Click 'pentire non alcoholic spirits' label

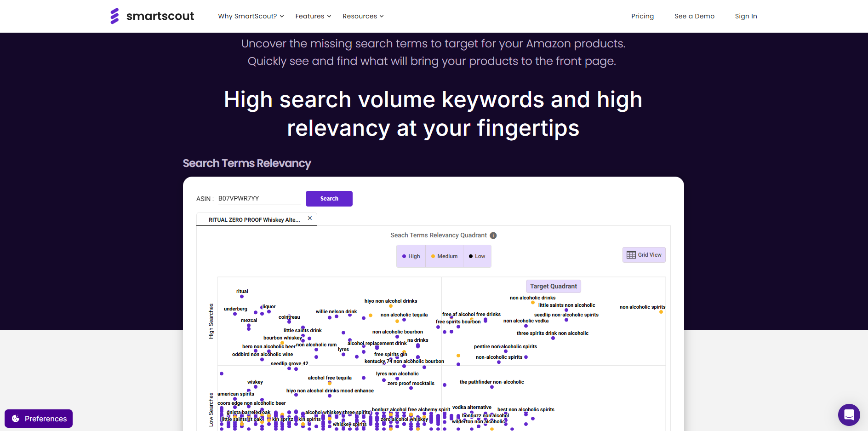point(505,346)
